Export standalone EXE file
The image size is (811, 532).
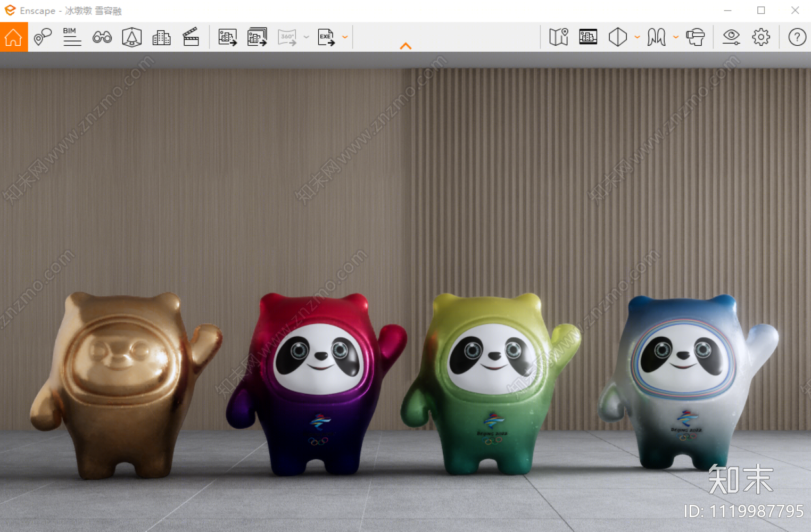(x=326, y=37)
